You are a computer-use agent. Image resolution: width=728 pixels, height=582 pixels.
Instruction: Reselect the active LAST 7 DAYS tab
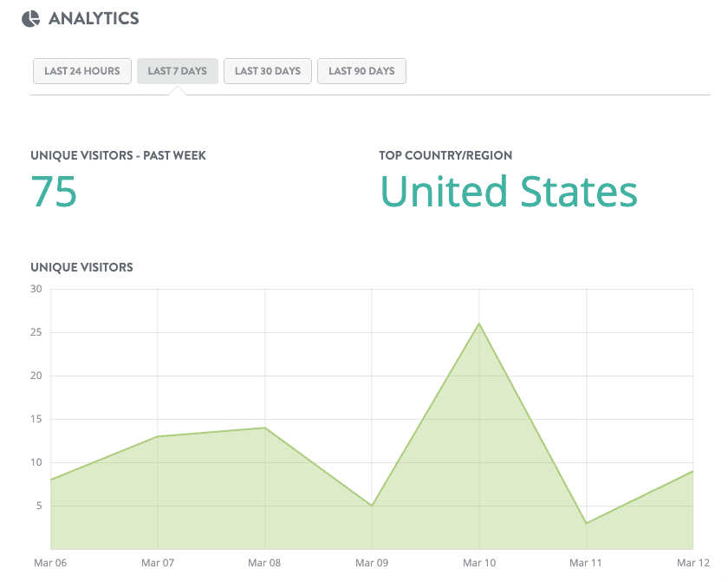click(x=177, y=71)
